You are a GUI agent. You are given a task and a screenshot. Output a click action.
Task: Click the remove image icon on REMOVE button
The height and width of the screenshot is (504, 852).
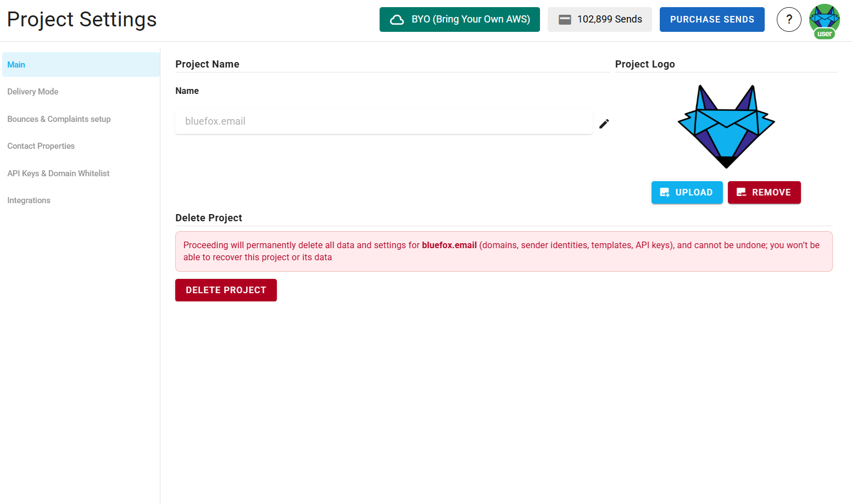[742, 192]
